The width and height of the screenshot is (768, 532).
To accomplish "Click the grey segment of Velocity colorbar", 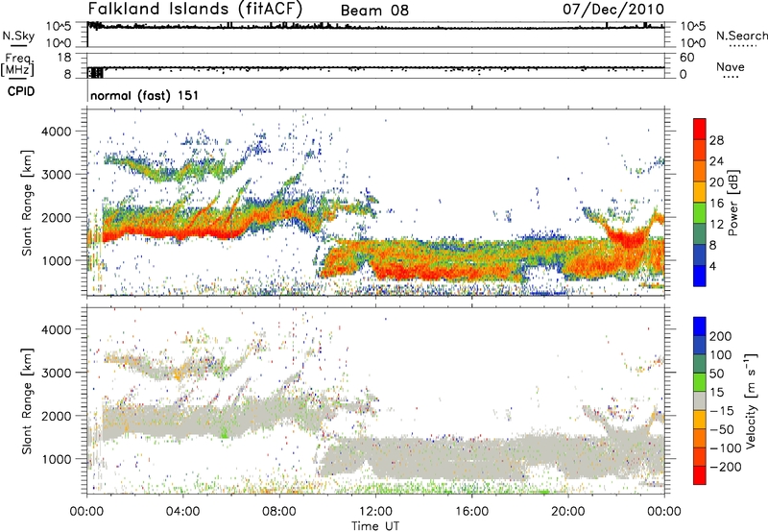I will coord(700,401).
